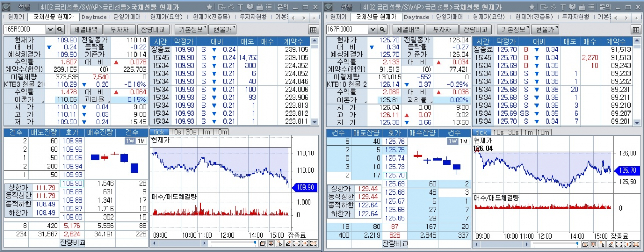Click the code input field showing 165R9000

(25, 29)
